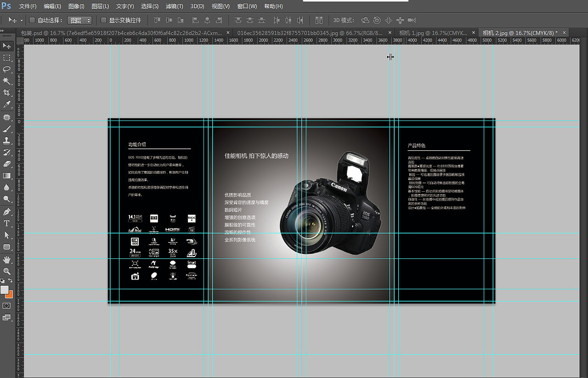Click the foreground color swatch
The width and height of the screenshot is (588, 378).
[x=5, y=290]
